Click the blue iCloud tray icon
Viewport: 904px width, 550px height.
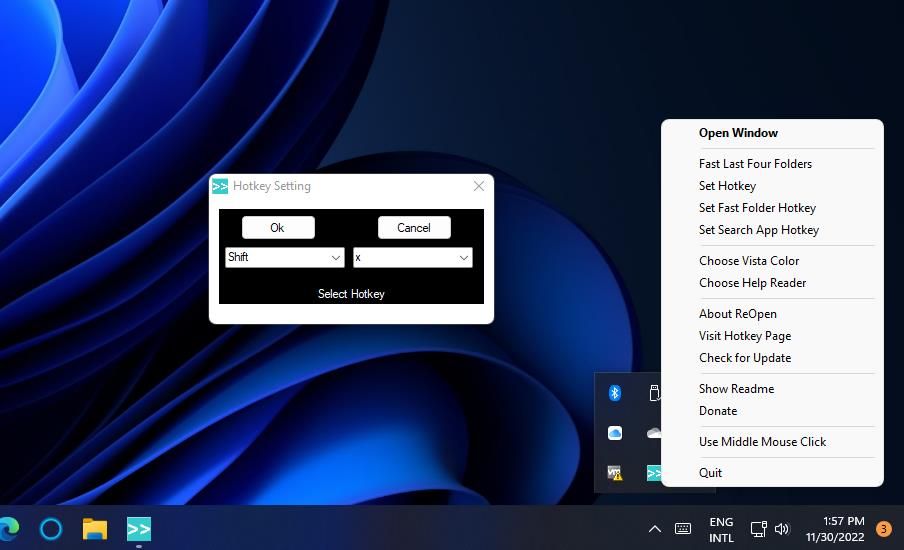615,433
